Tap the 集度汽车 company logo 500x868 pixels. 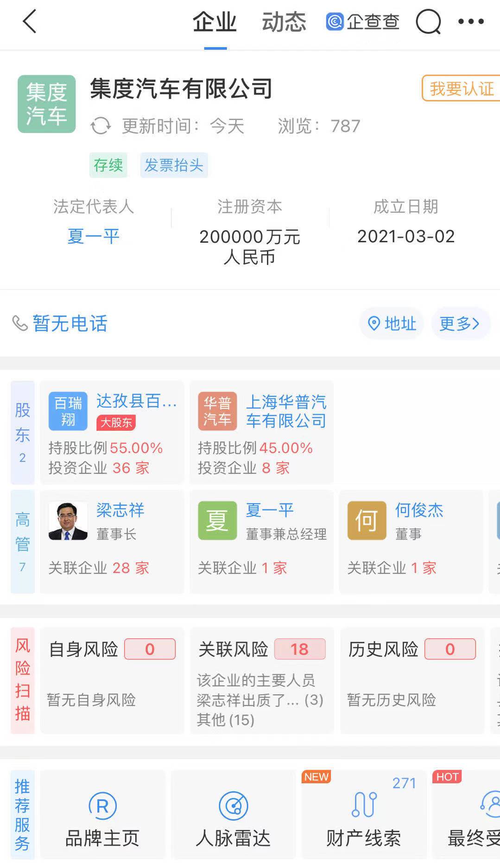tap(46, 104)
